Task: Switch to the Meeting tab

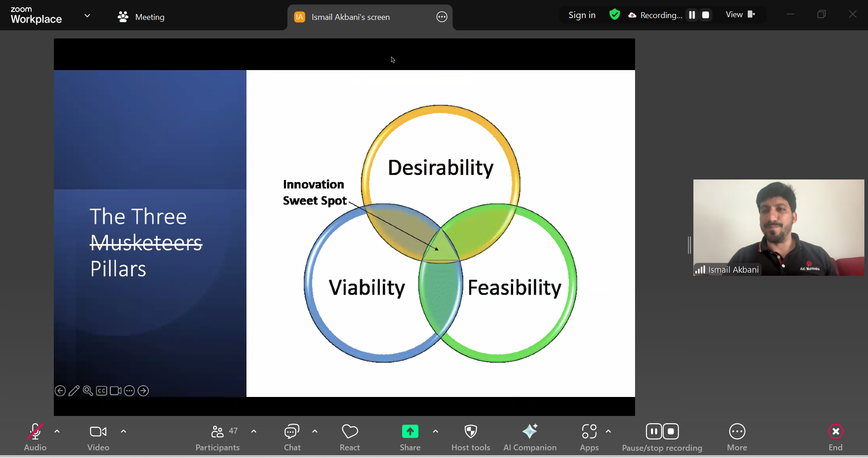Action: coord(141,17)
